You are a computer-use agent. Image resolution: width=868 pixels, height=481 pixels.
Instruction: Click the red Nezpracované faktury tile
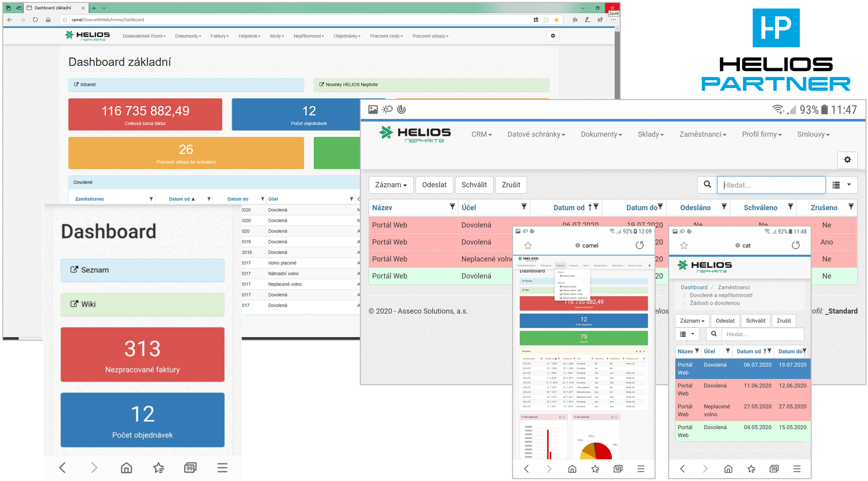pos(143,354)
